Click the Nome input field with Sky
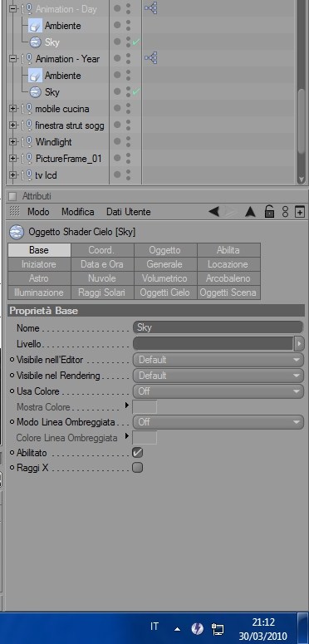This screenshot has height=644, width=309. tap(218, 327)
